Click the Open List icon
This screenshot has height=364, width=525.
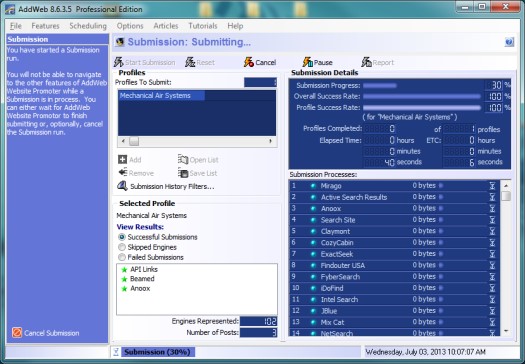pos(183,159)
